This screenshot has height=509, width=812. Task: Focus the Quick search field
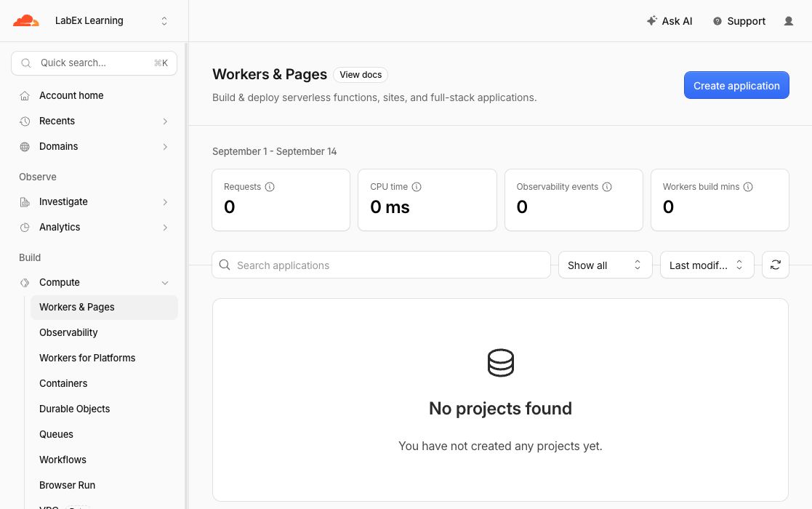click(x=94, y=63)
